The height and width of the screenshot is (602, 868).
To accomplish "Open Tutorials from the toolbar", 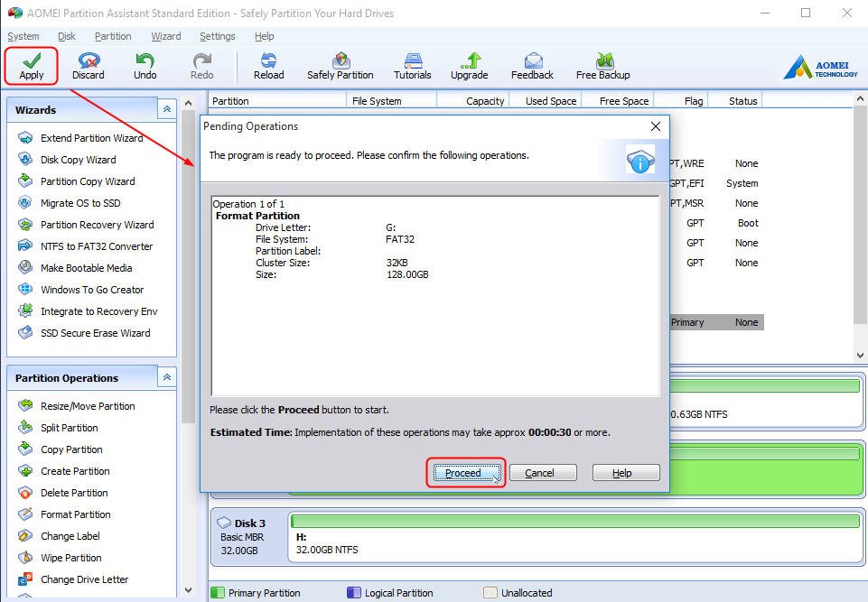I will [413, 66].
